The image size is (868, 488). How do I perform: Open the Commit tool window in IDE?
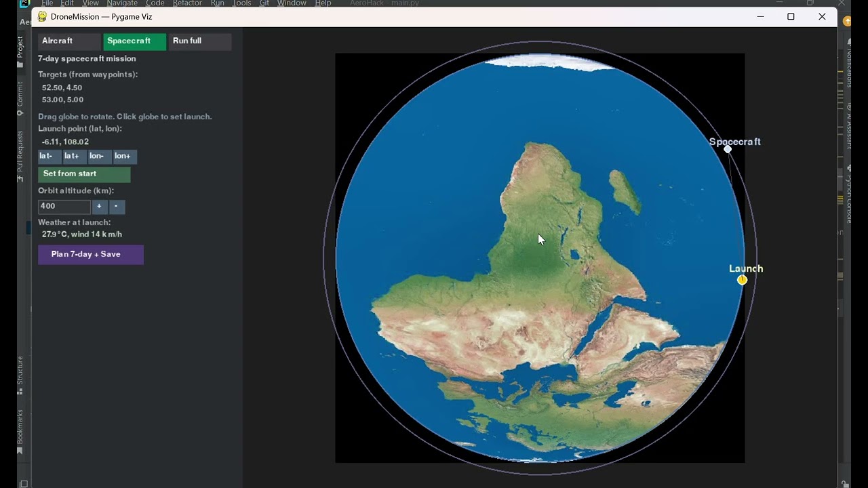(x=20, y=98)
